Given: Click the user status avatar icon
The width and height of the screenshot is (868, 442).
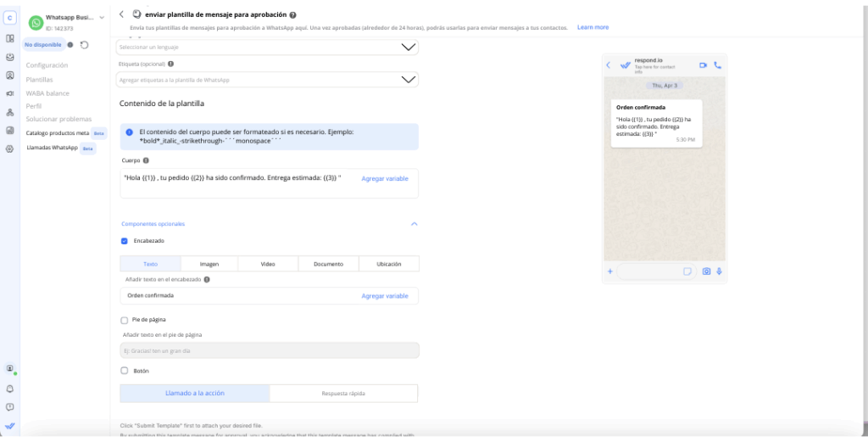Looking at the screenshot, I should click(x=9, y=368).
